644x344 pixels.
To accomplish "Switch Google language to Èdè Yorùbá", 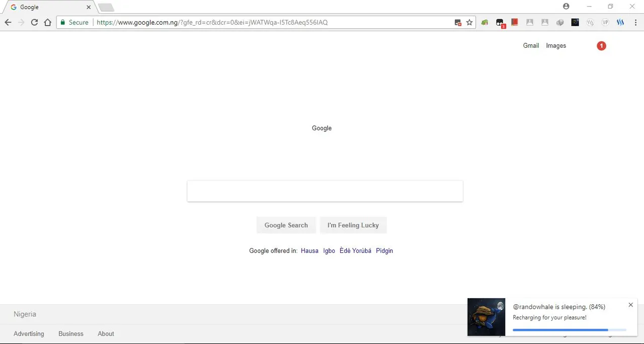I will [x=355, y=250].
